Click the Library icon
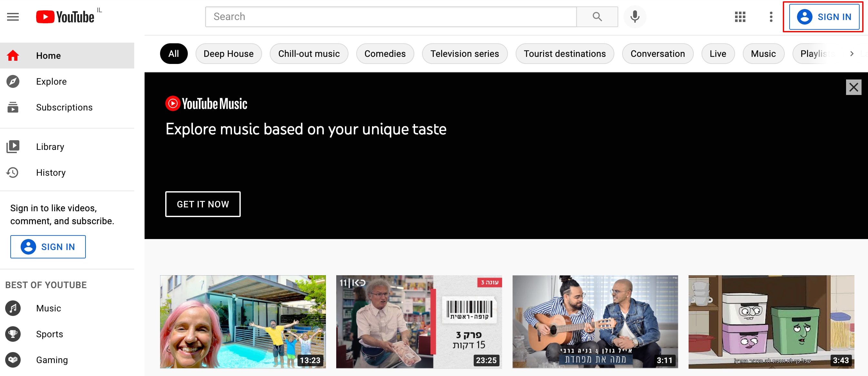Image resolution: width=868 pixels, height=376 pixels. 13,147
